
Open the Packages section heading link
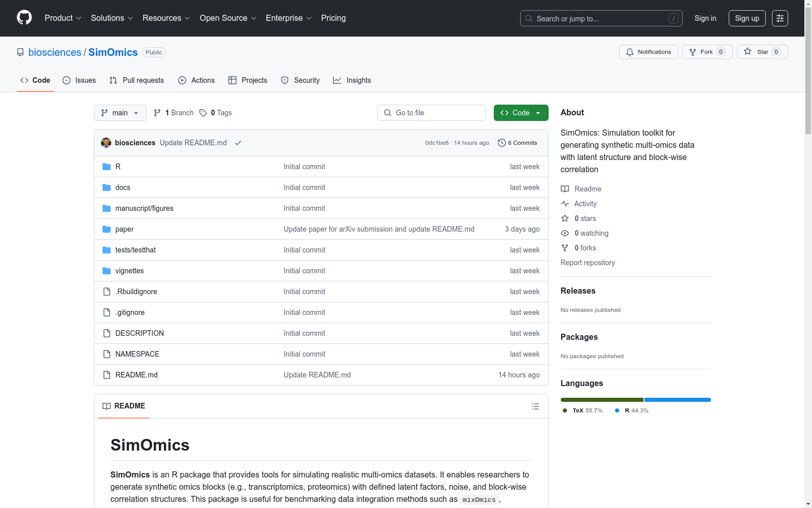579,337
